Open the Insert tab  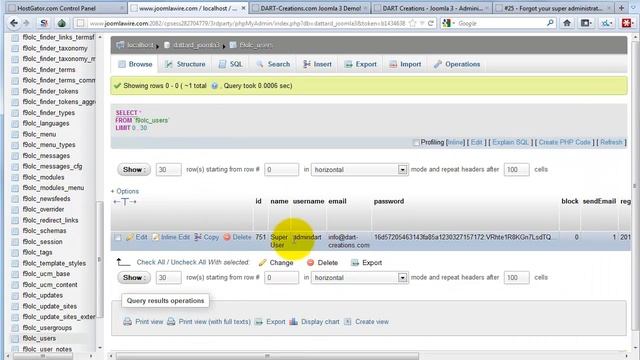click(x=318, y=64)
